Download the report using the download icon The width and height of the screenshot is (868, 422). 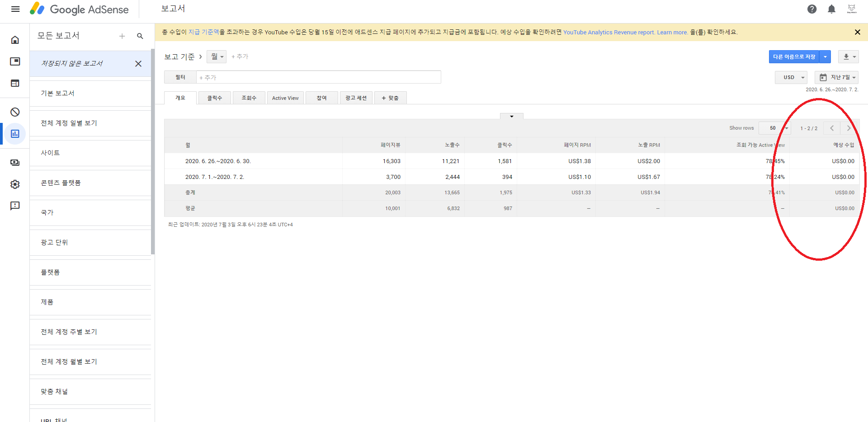[846, 56]
